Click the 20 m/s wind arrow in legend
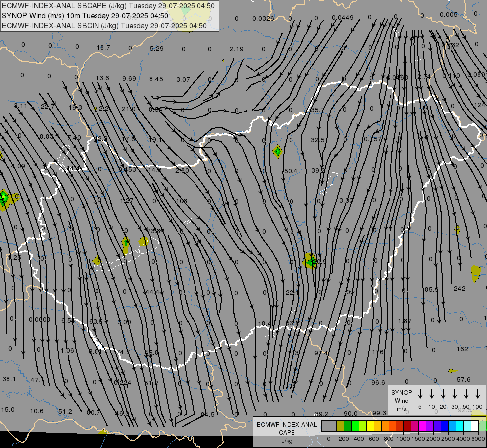This screenshot has width=487, height=448. (443, 394)
